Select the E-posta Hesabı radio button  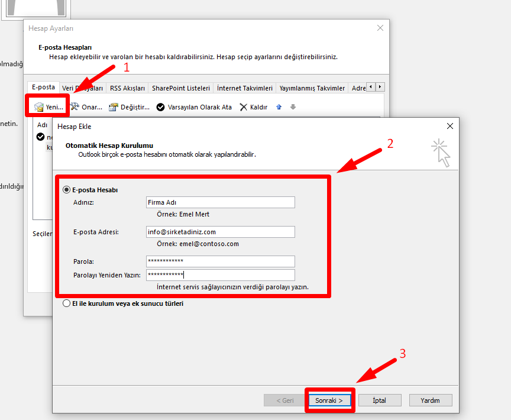66,190
